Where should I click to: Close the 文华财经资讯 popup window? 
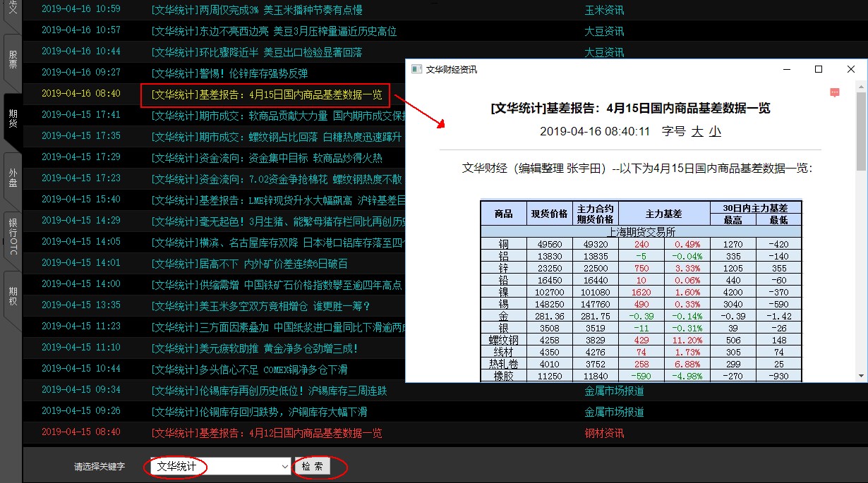[850, 69]
